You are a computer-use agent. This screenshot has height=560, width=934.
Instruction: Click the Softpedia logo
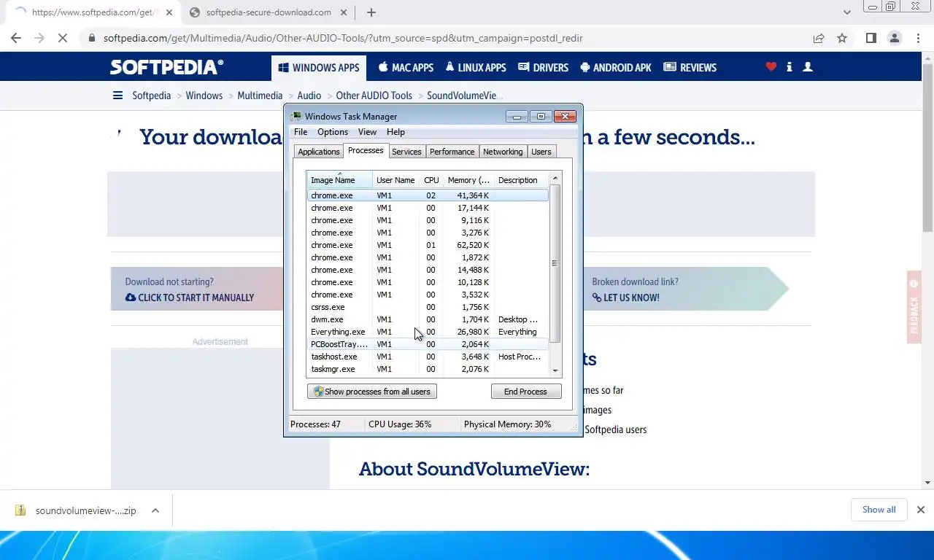click(x=166, y=67)
